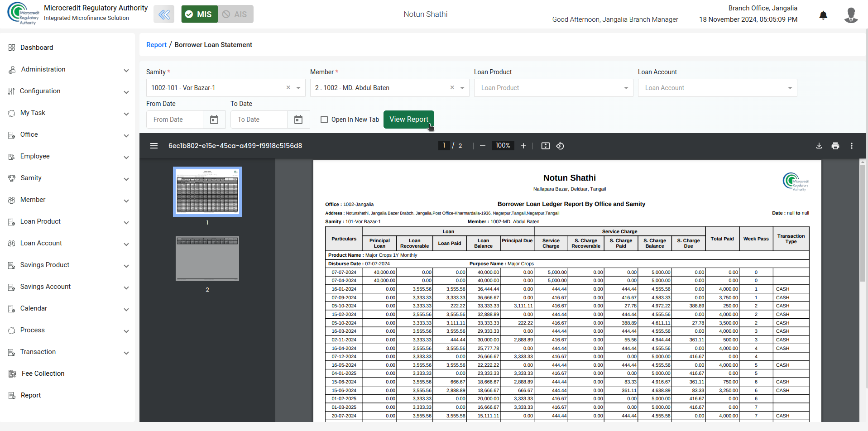Open the Member dropdown arrow
The width and height of the screenshot is (868, 431).
point(462,88)
